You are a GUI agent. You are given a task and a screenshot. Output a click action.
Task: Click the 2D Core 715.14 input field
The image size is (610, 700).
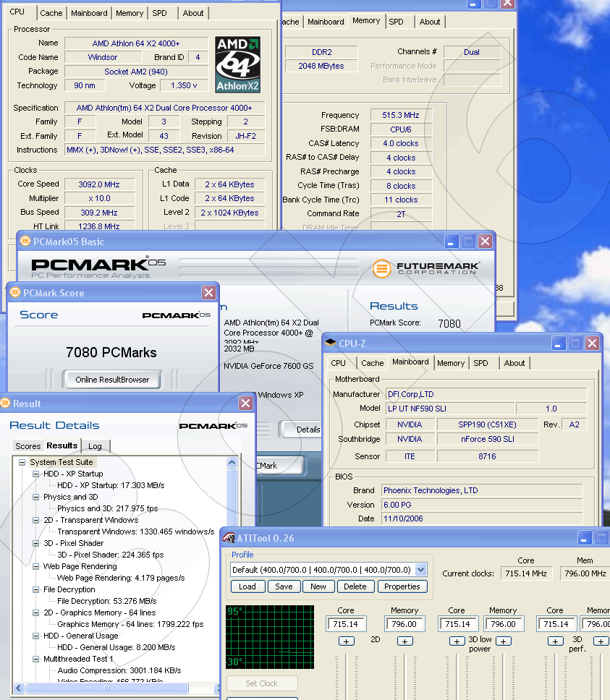pos(346,624)
